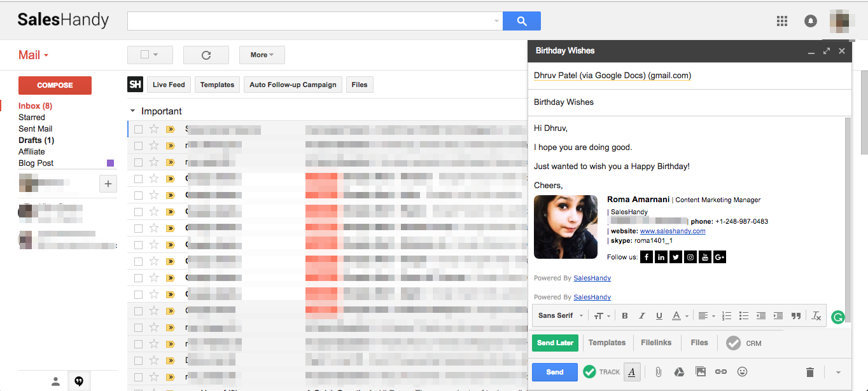Attach a file using the paperclip icon
The height and width of the screenshot is (391, 868).
pos(658,372)
